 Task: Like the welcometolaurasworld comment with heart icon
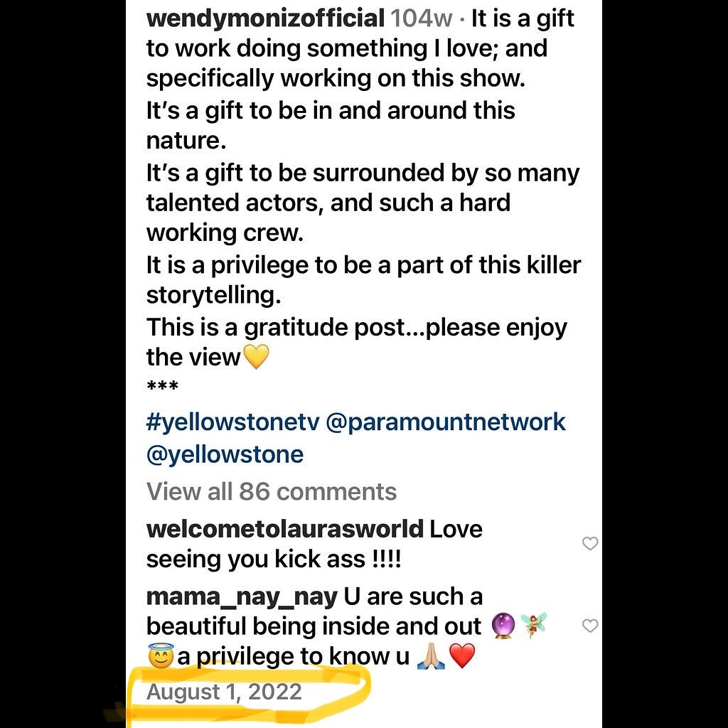pos(590,544)
